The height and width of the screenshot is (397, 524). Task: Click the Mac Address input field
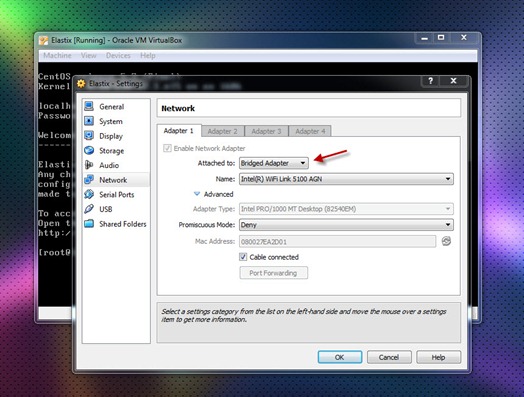[x=338, y=242]
